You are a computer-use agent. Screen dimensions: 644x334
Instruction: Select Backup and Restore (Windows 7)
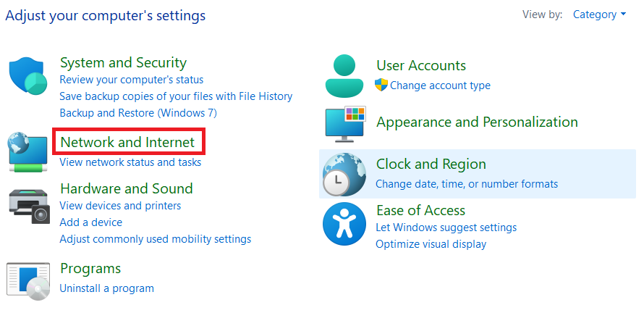pyautogui.click(x=137, y=113)
